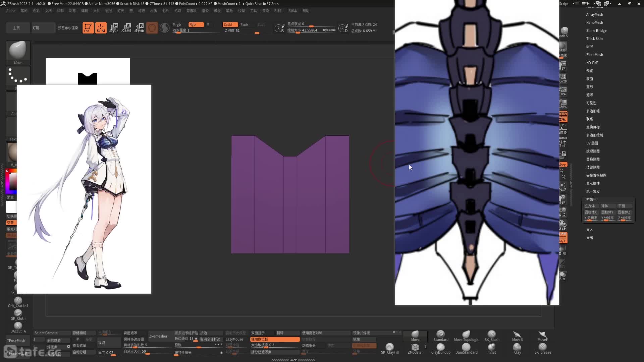644x362 pixels.
Task: Click the 立方体 cube initialize button
Action: coord(592,206)
